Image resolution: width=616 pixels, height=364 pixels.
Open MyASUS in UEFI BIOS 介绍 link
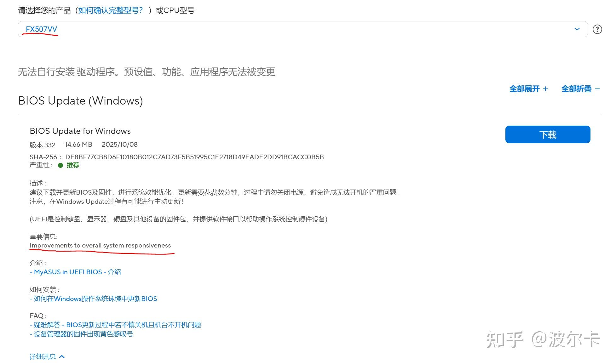pos(75,272)
